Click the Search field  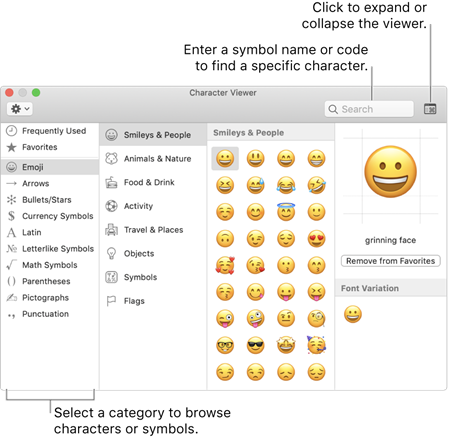[369, 109]
